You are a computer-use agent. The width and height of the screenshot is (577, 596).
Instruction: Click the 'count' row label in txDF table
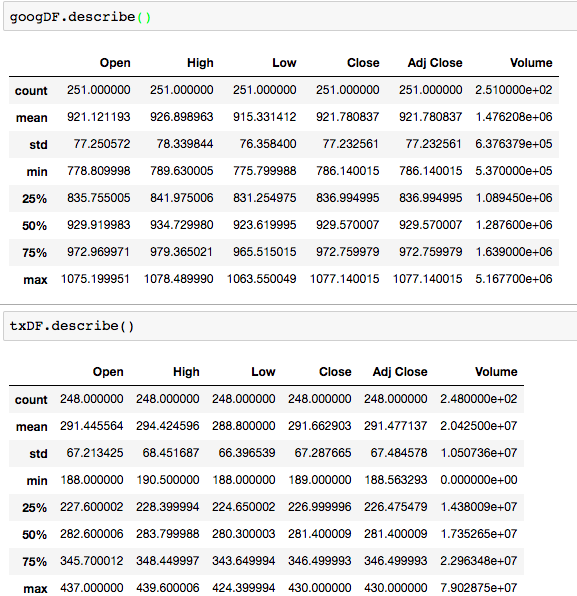click(31, 399)
